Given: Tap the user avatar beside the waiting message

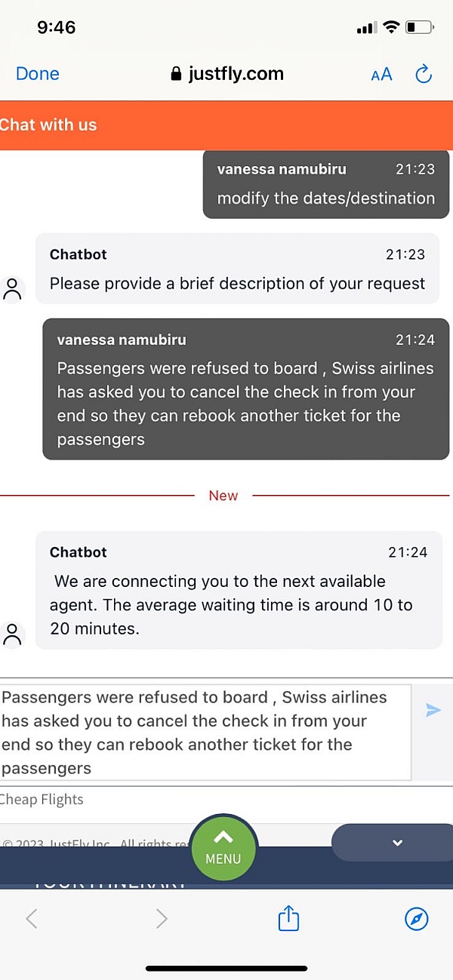Looking at the screenshot, I should tap(13, 634).
